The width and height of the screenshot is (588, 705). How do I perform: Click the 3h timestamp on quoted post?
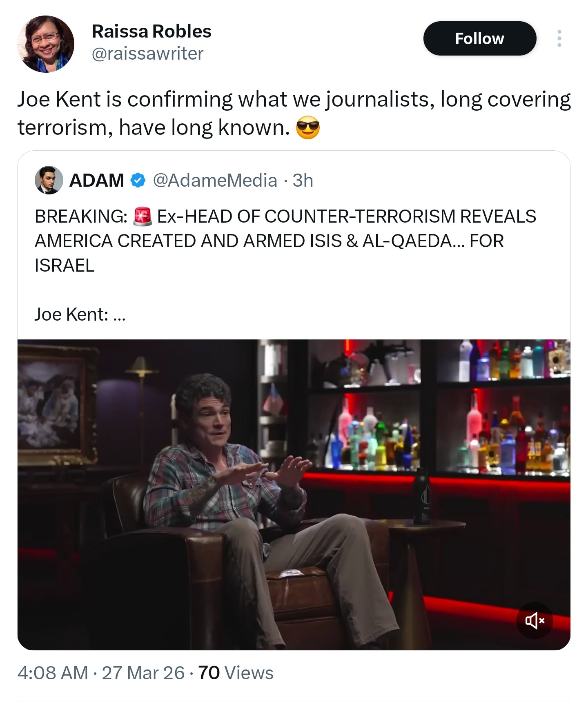click(303, 180)
